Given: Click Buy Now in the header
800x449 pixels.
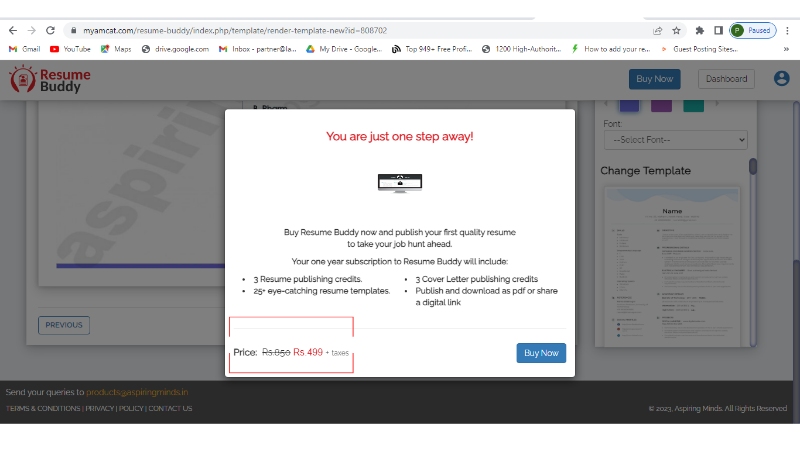Looking at the screenshot, I should [654, 79].
